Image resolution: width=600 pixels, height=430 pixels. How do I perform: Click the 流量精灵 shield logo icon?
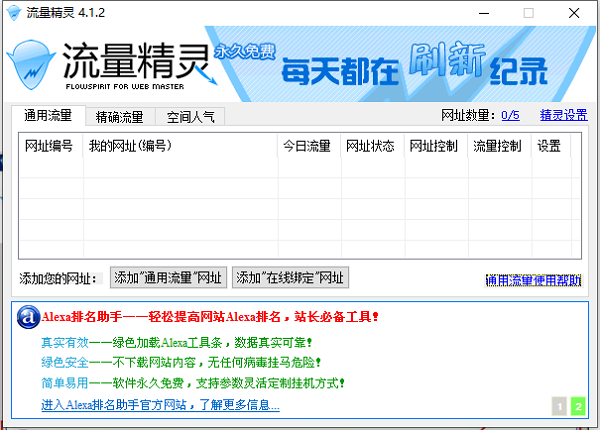pos(31,65)
